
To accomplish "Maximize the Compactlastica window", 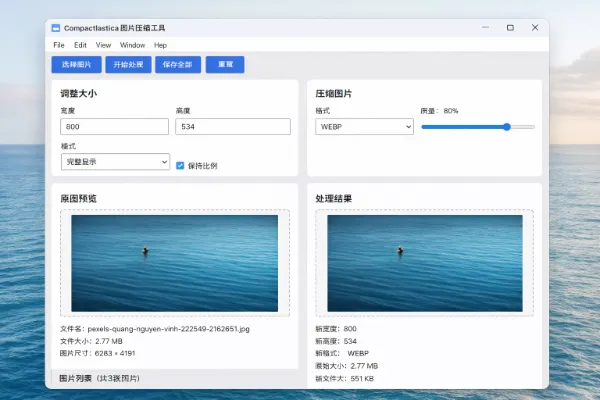I will click(x=510, y=28).
